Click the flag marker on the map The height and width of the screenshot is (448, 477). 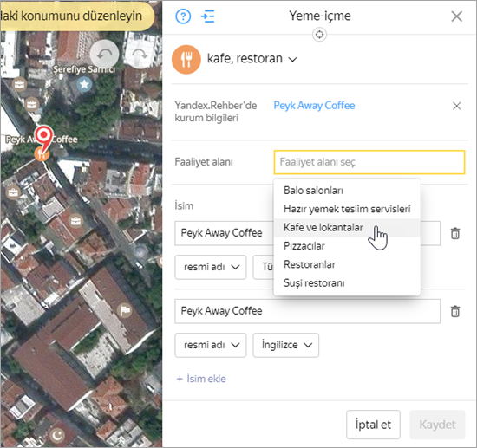(x=125, y=310)
